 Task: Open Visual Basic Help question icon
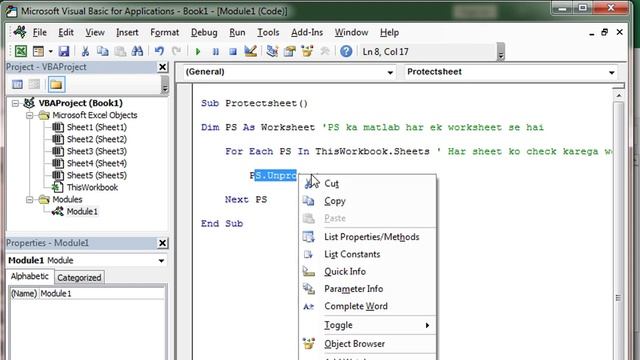[346, 51]
